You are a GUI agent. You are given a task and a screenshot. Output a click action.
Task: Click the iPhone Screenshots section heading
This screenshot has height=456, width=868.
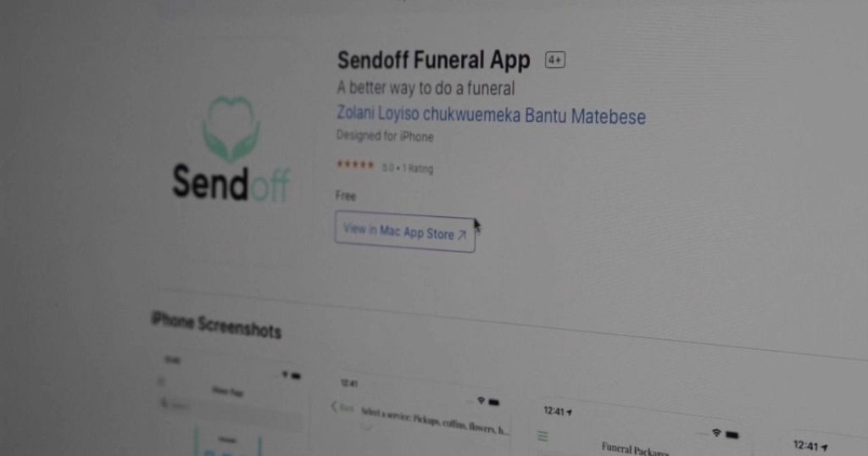pos(216,325)
